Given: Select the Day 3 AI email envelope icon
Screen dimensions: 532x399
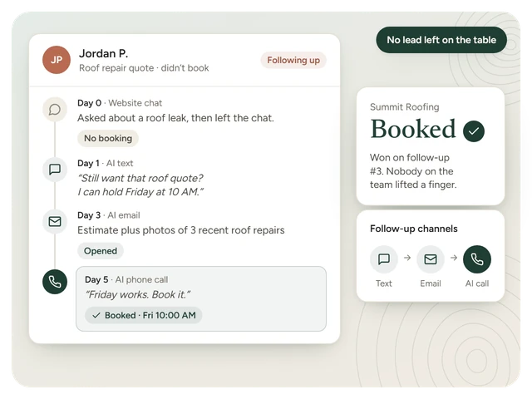Looking at the screenshot, I should click(55, 222).
